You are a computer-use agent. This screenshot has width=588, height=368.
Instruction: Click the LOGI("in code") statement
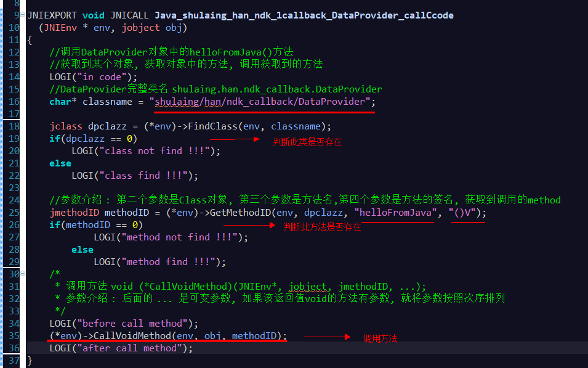point(94,77)
